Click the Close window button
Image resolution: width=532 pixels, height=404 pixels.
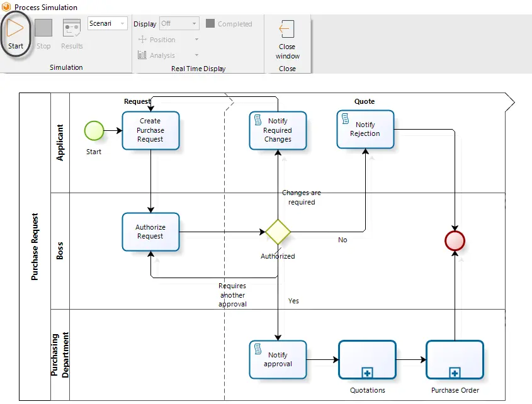tap(287, 40)
